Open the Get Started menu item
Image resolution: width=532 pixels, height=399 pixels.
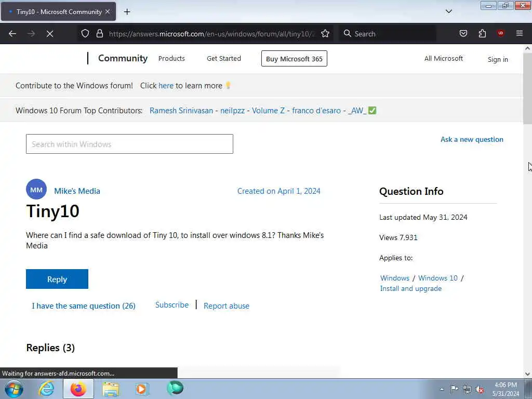click(224, 58)
